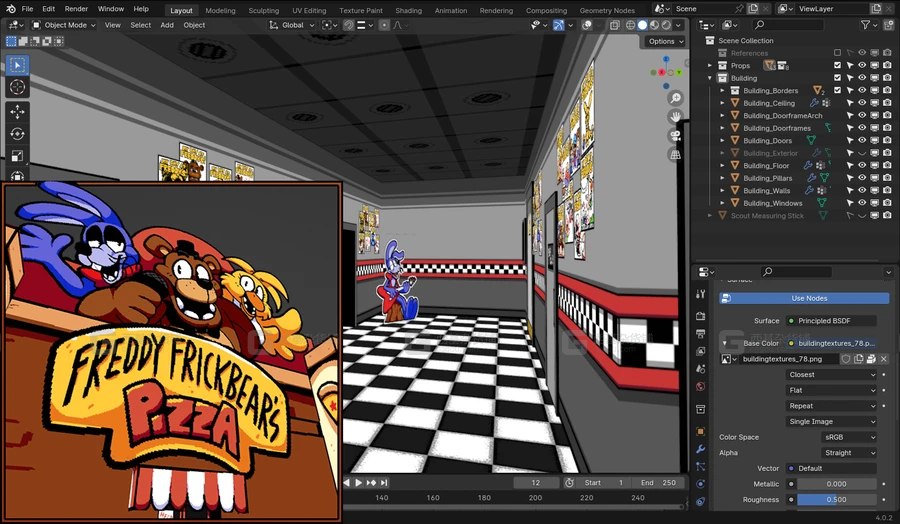The height and width of the screenshot is (524, 900).
Task: Open the viewport Add menu
Action: click(167, 25)
